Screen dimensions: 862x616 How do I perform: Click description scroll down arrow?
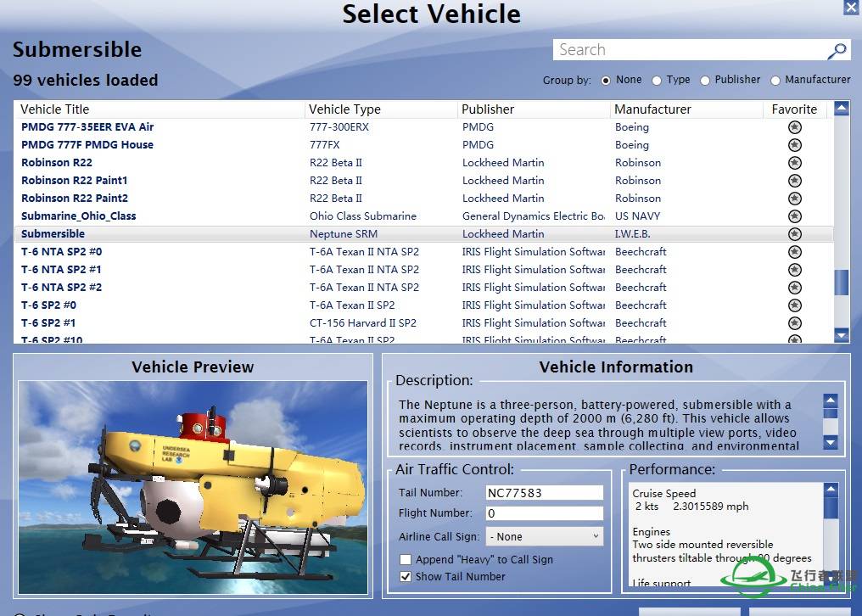831,442
